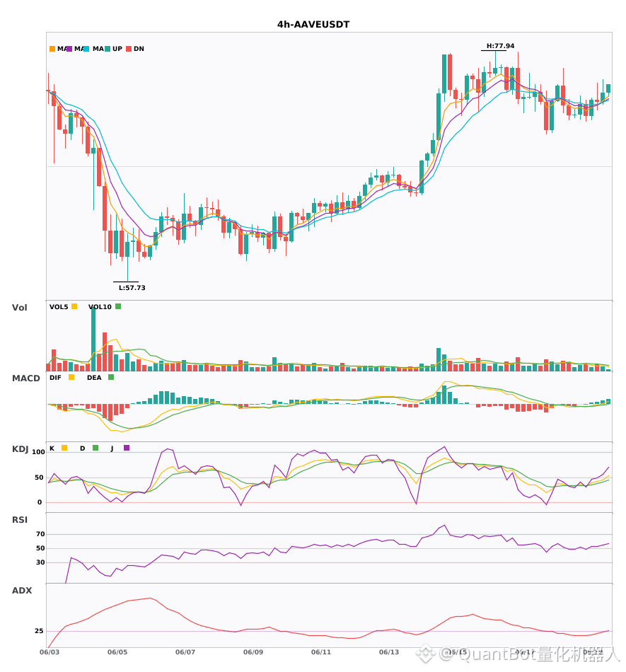Toggle the red DN legend swatch

[129, 49]
